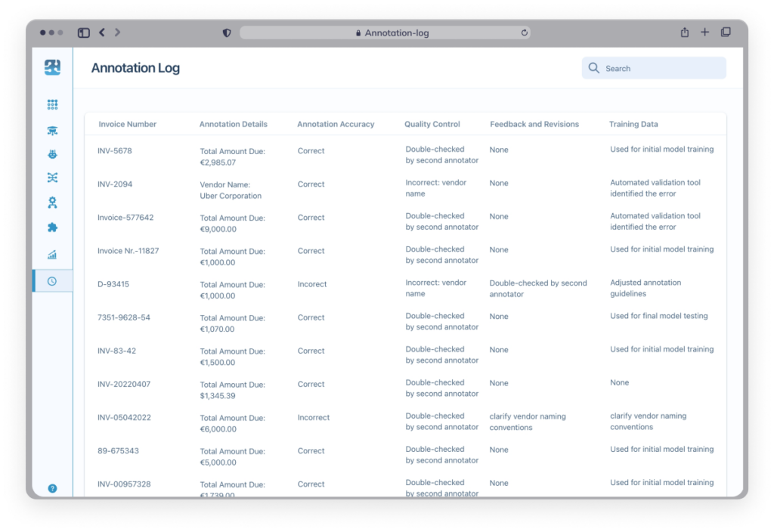Go back using the browser back arrow

click(x=102, y=32)
